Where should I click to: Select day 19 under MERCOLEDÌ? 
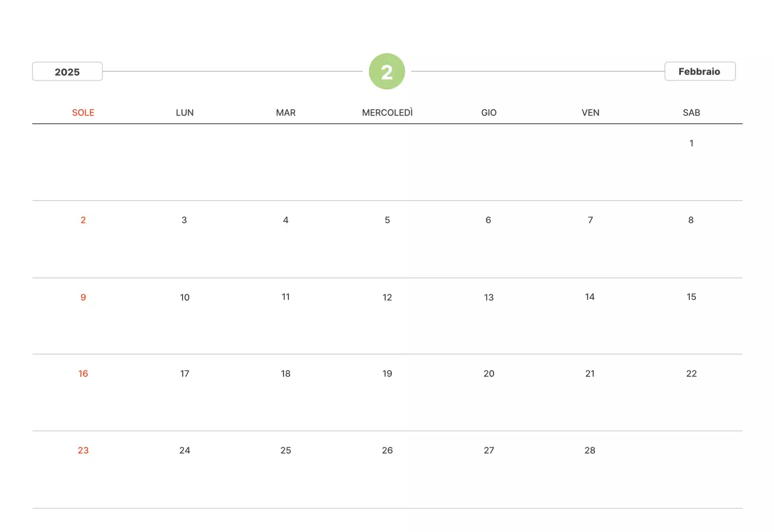[x=387, y=374]
